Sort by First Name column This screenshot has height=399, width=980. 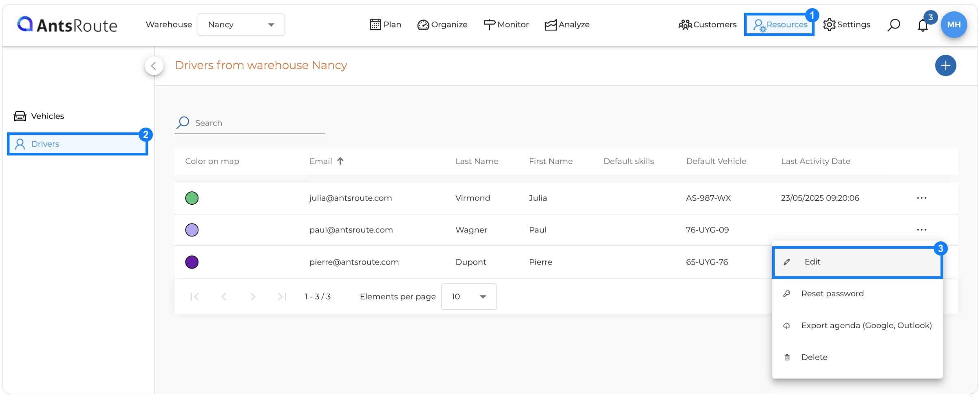(551, 161)
